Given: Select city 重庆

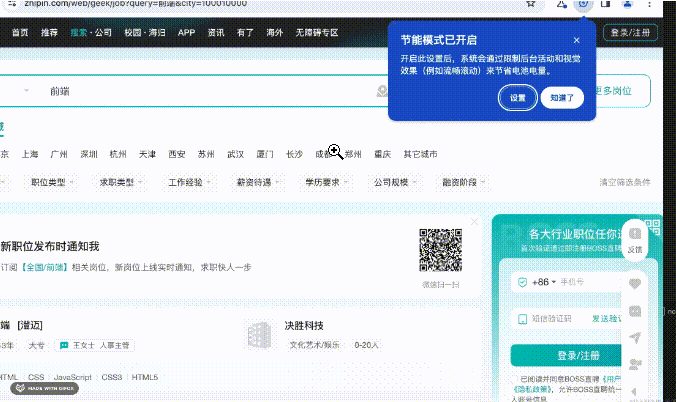Looking at the screenshot, I should pos(382,154).
